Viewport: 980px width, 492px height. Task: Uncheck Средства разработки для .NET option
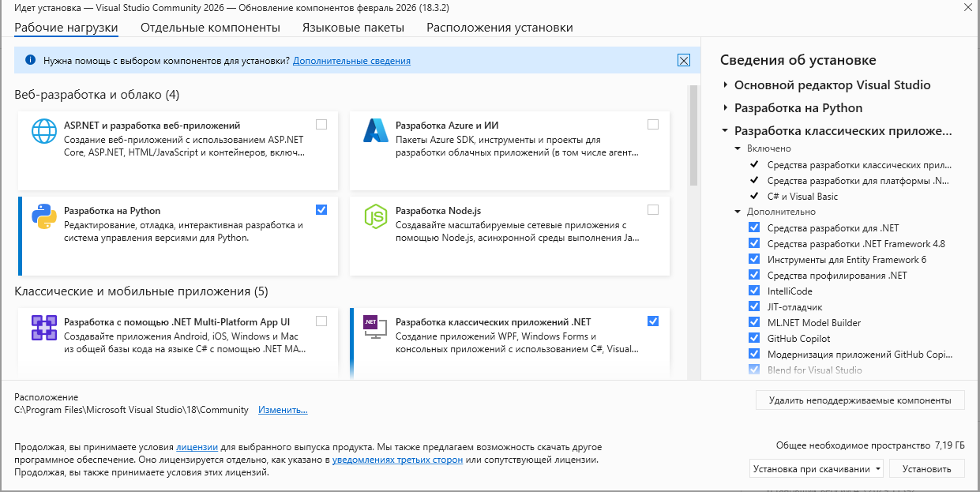(754, 227)
